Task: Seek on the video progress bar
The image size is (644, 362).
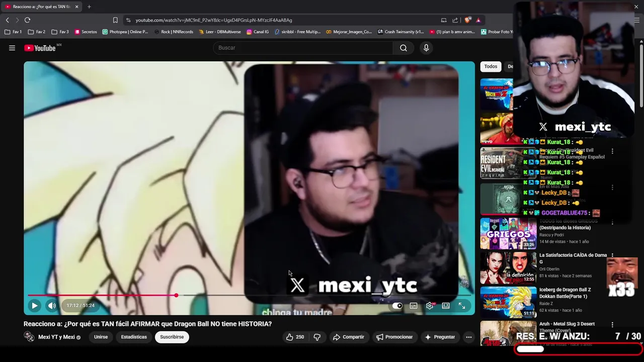Action: pyautogui.click(x=249, y=295)
